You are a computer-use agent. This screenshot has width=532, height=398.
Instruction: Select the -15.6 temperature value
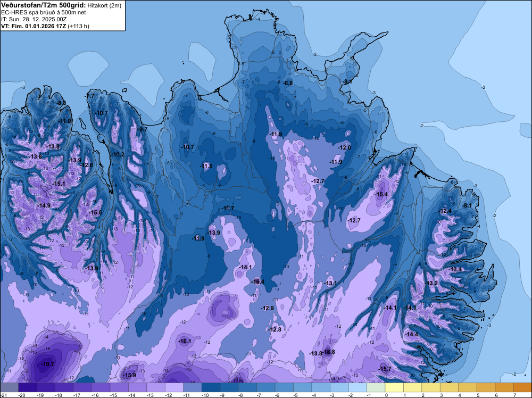tap(95, 212)
